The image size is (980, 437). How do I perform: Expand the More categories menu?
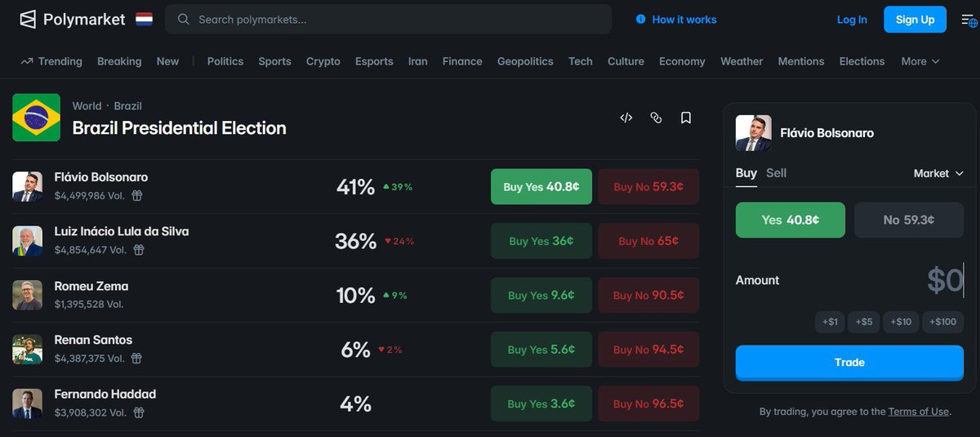tap(920, 61)
